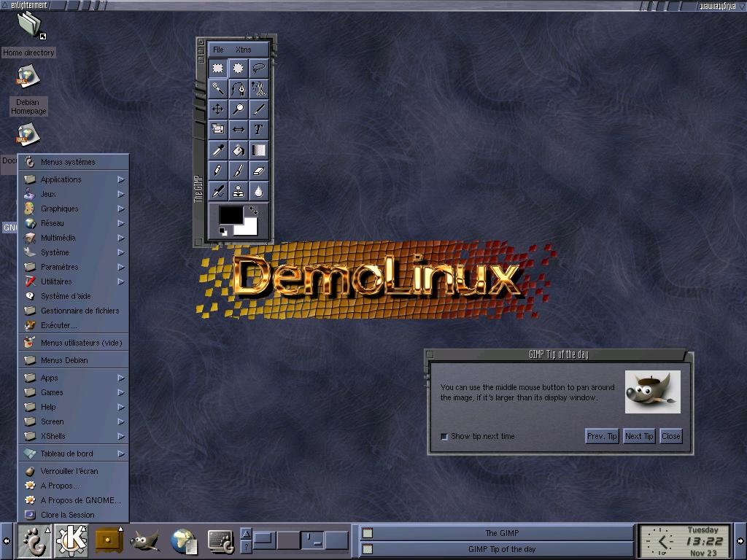Select the Fuzzy Select magic wand tool
This screenshot has height=560, width=747.
(x=217, y=88)
